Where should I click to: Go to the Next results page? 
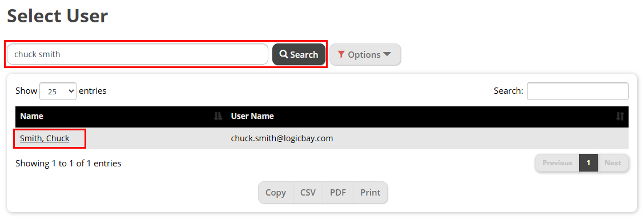click(x=613, y=163)
